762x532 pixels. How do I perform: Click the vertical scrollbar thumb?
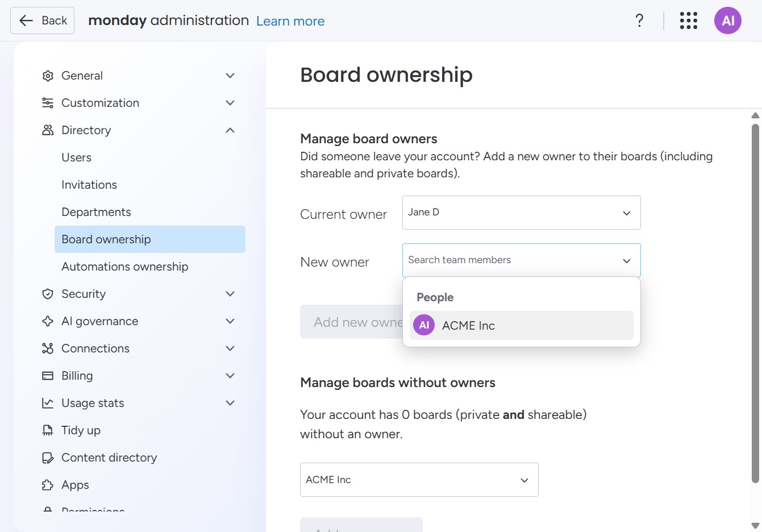755,303
